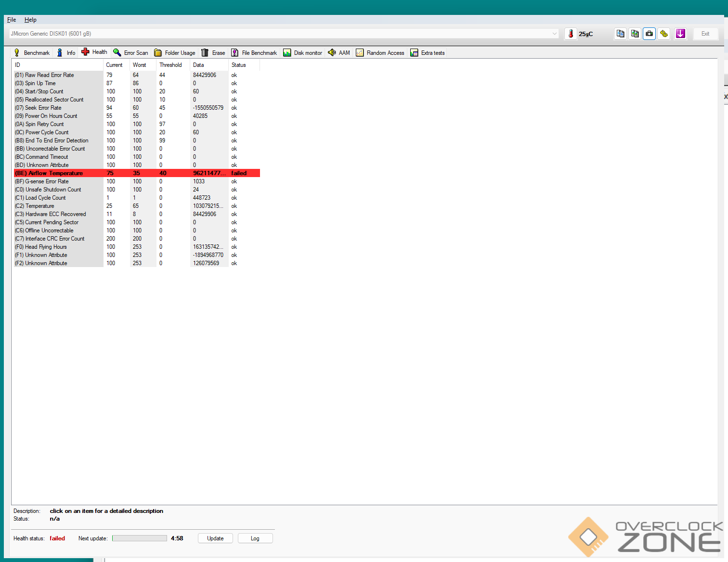Click the ID column header

point(58,65)
